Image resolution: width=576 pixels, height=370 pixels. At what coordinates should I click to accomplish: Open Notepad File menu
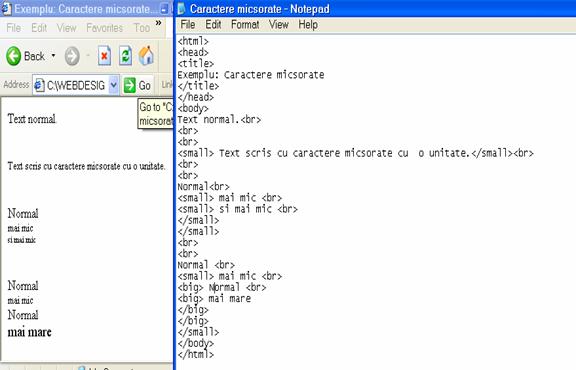[x=188, y=25]
